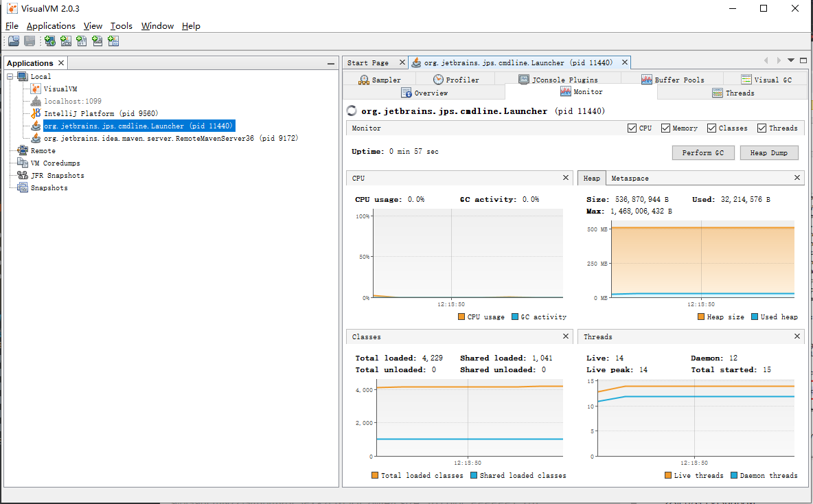Switch to the JConsole Plugins tab

pos(558,80)
